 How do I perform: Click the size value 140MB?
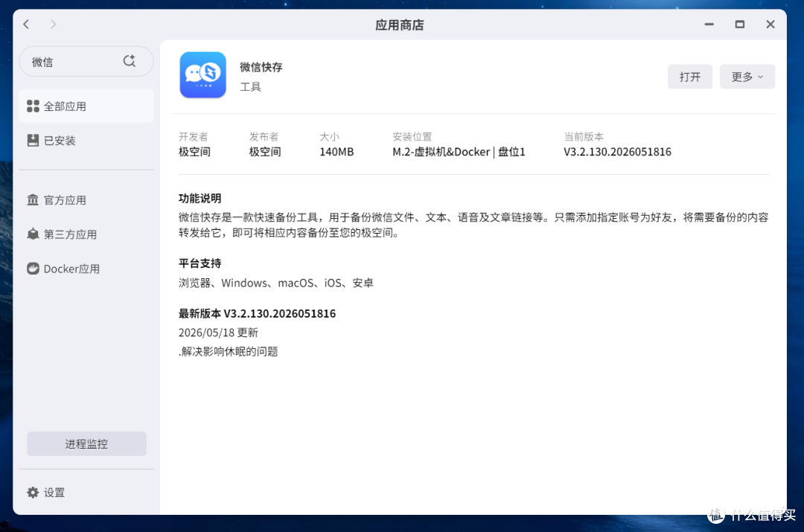(336, 152)
